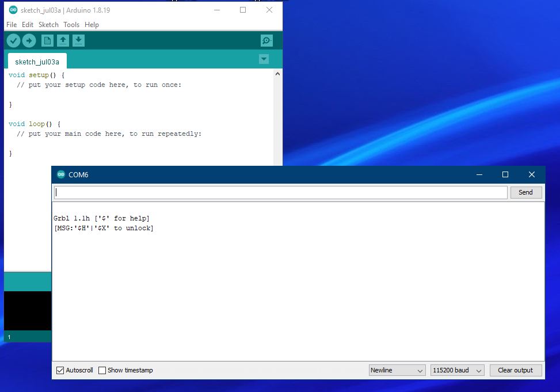The width and height of the screenshot is (560, 392).
Task: Toggle the Autoscroll checkbox
Action: pyautogui.click(x=60, y=370)
